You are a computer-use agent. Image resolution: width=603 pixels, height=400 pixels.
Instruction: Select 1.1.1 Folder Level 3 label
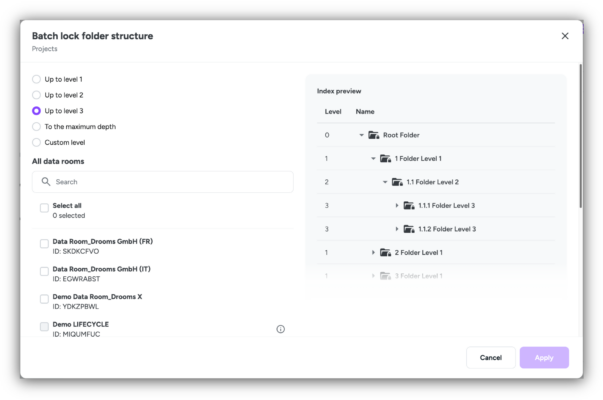coord(446,205)
